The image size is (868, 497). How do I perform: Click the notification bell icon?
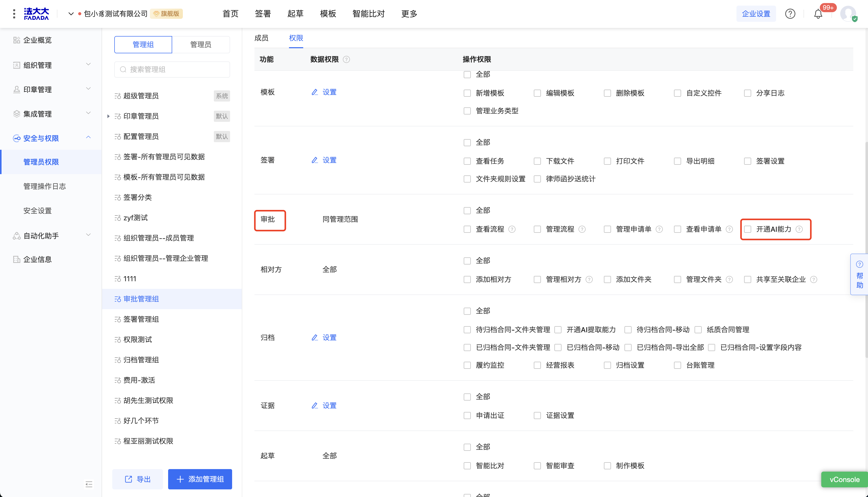click(818, 14)
